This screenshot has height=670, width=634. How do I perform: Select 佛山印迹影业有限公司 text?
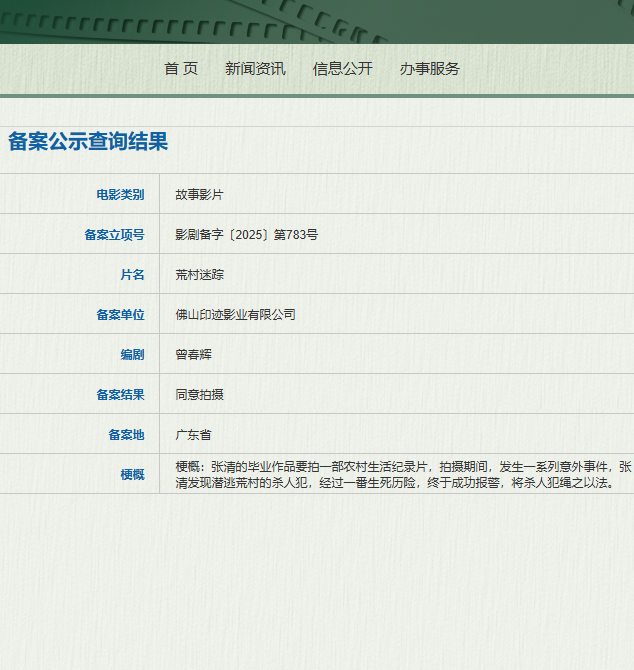coord(235,314)
